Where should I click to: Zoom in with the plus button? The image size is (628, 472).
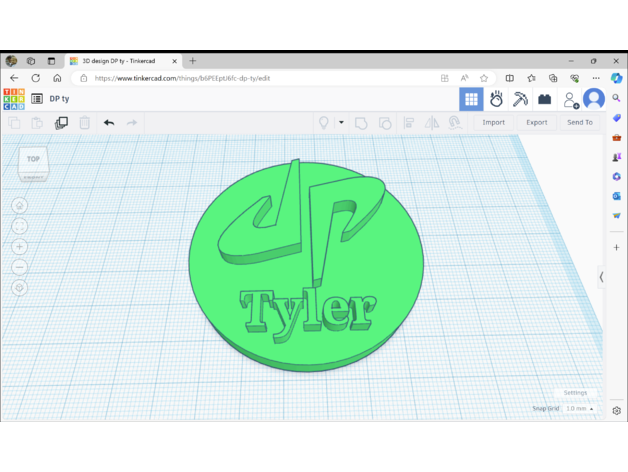coord(20,247)
